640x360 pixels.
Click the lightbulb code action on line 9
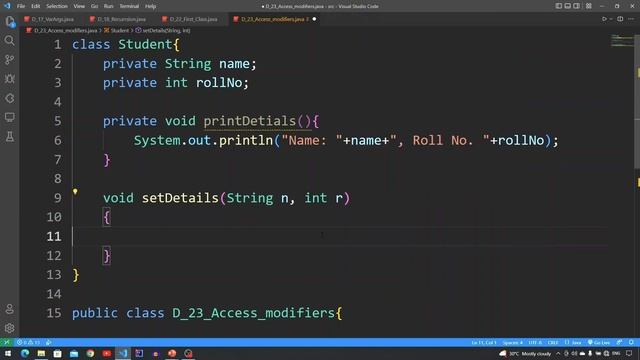click(x=75, y=191)
